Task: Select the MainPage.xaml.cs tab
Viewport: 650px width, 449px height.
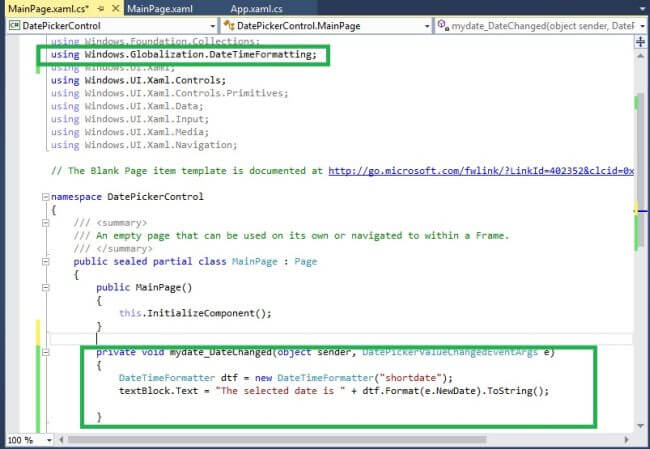Action: click(x=49, y=9)
